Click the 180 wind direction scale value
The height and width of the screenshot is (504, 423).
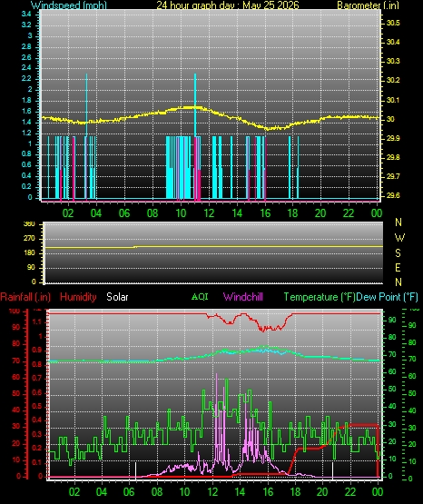29,253
